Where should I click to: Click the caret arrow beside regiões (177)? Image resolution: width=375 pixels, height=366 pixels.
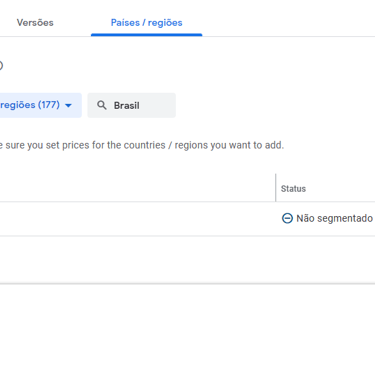[x=68, y=106]
